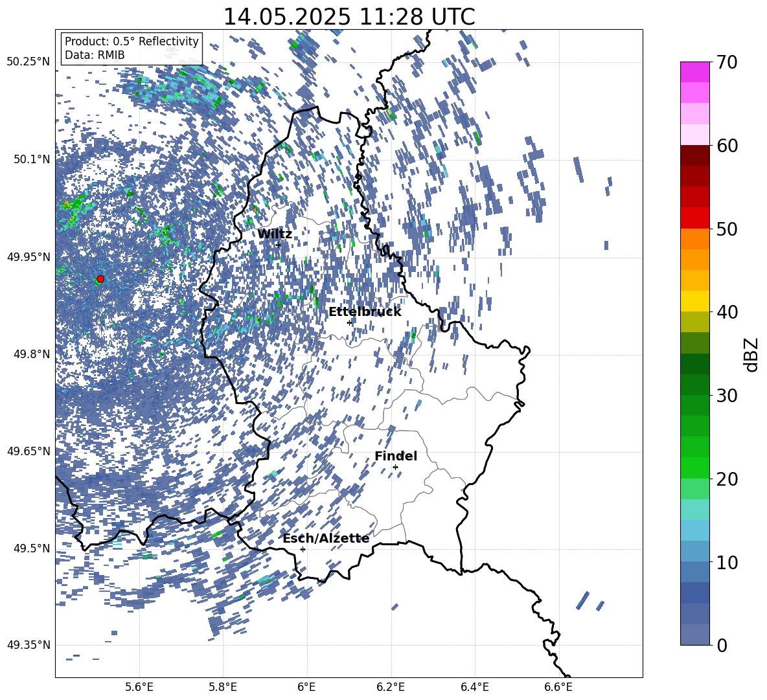Click the colorbar tick label 10
This screenshot has height=700, width=767.
click(x=727, y=562)
